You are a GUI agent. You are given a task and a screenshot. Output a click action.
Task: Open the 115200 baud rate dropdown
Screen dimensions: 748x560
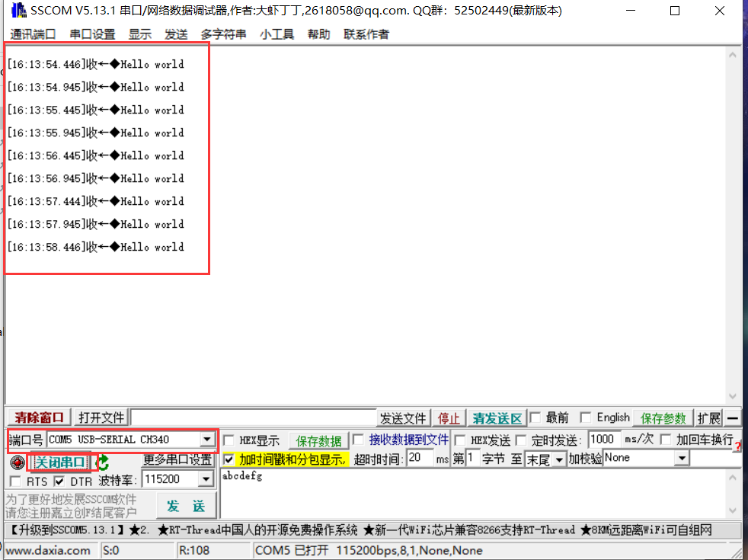coord(204,479)
